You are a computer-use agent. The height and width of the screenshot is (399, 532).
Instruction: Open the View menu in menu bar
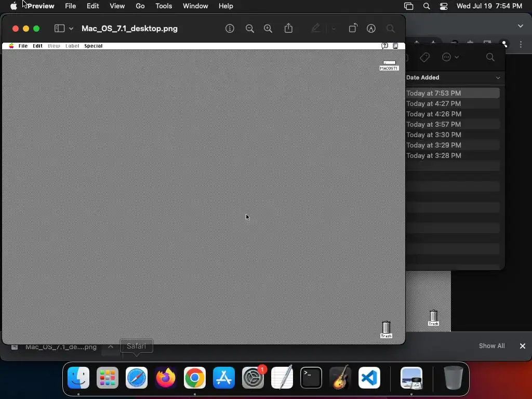click(x=117, y=6)
